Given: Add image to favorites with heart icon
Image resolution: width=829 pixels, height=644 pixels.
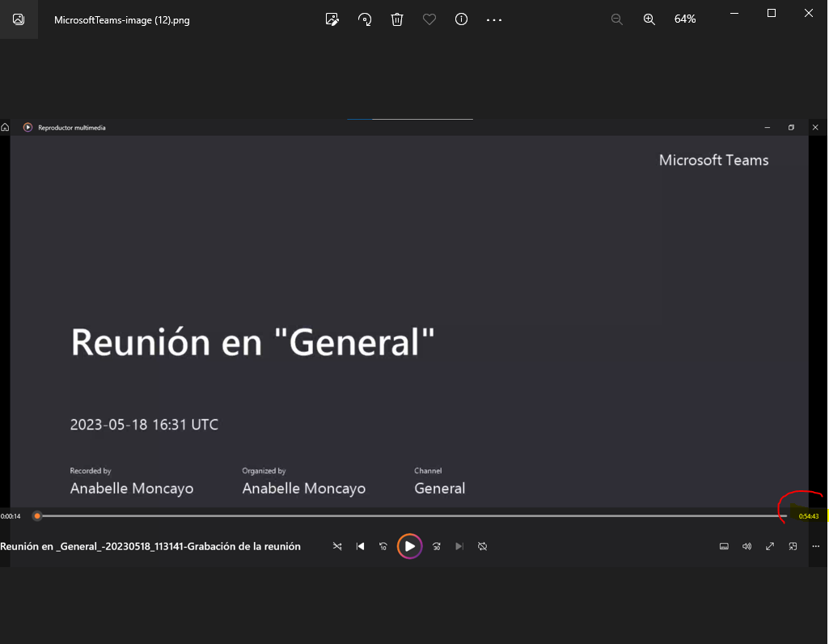Looking at the screenshot, I should (429, 19).
